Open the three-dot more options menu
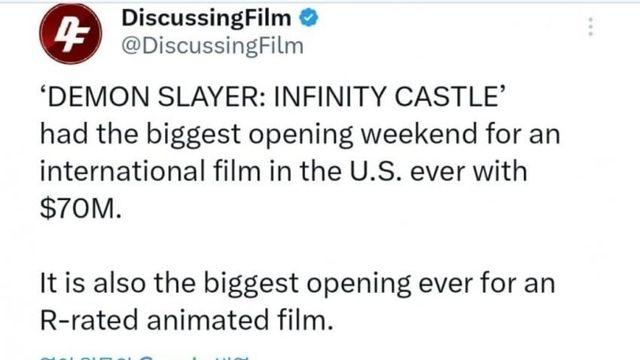This screenshot has width=640, height=360. tap(590, 27)
